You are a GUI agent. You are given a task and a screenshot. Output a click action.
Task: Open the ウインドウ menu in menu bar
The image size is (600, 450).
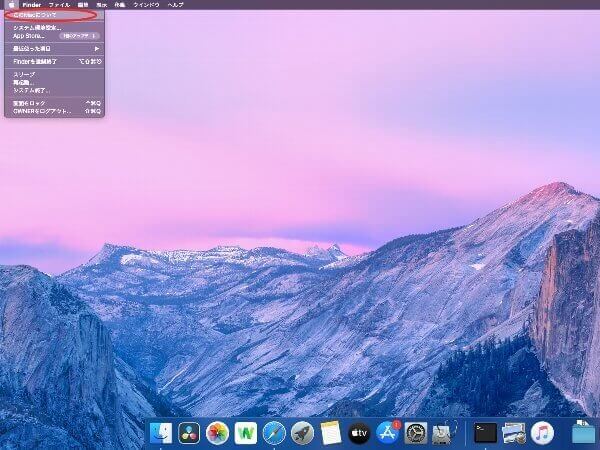146,5
